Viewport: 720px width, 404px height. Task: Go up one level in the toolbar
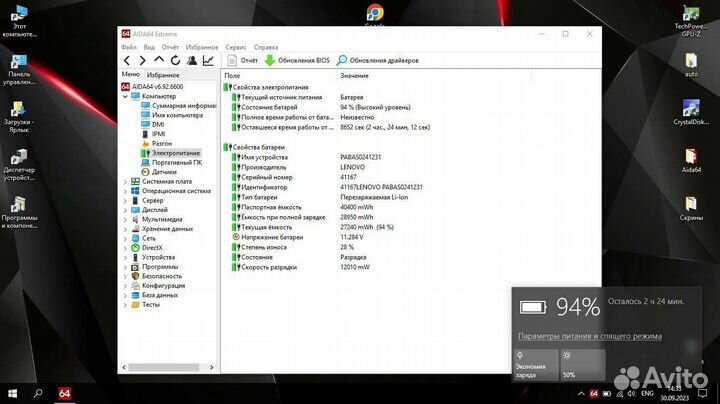pyautogui.click(x=159, y=60)
